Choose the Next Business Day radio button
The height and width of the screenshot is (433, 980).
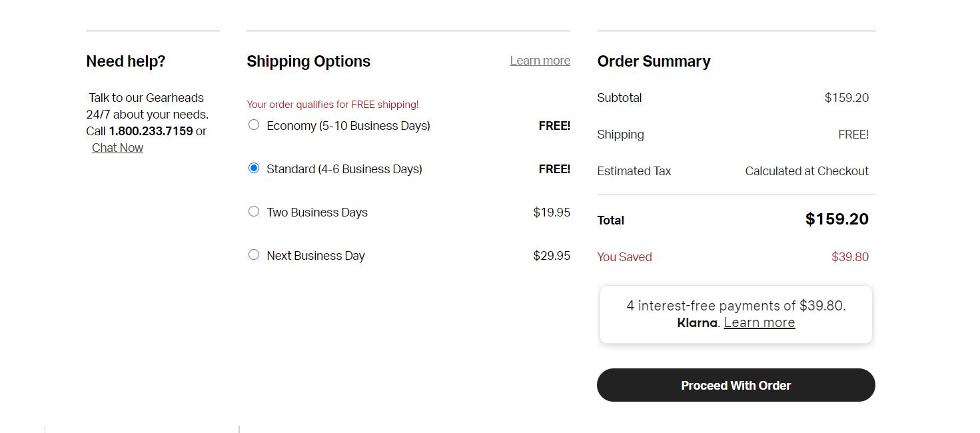tap(254, 254)
